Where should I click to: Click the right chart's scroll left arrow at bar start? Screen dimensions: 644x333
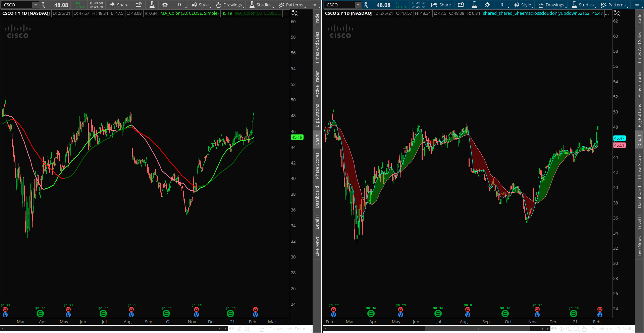(325, 329)
